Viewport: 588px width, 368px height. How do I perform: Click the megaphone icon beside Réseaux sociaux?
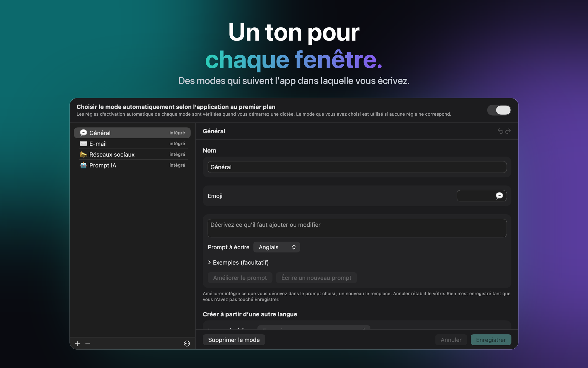click(x=83, y=154)
